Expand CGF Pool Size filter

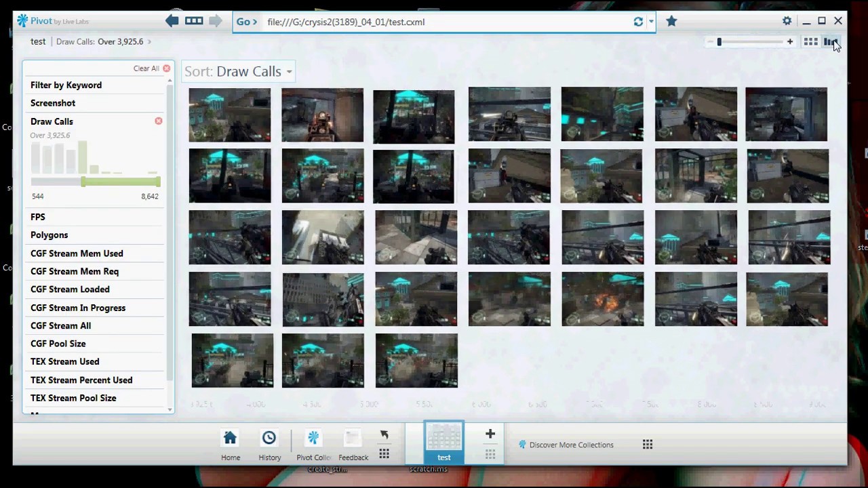coord(58,344)
